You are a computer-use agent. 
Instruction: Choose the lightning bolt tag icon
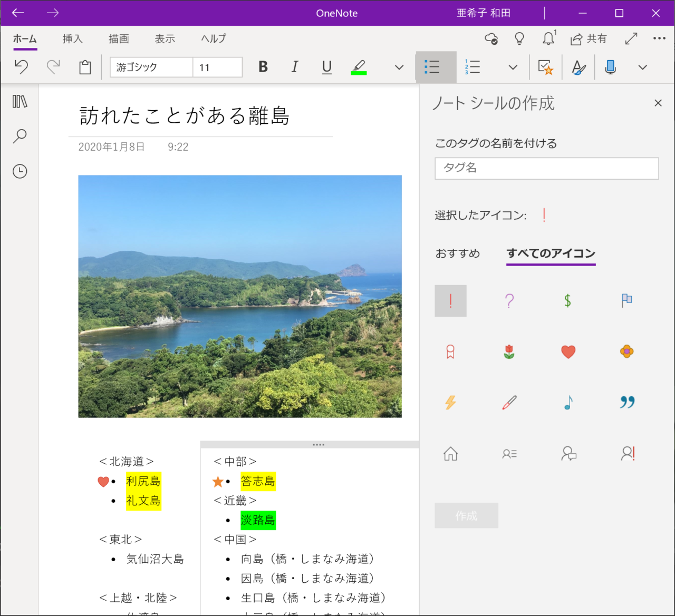[x=450, y=403]
